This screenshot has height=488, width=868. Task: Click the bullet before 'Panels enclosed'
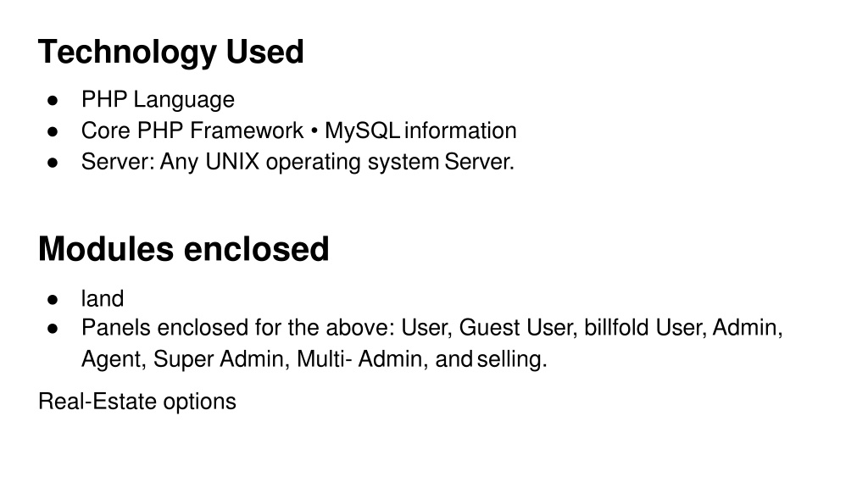53,328
